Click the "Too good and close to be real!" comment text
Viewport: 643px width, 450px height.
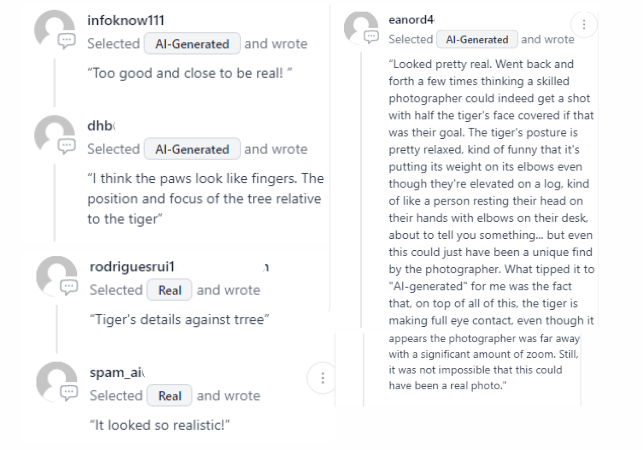189,73
